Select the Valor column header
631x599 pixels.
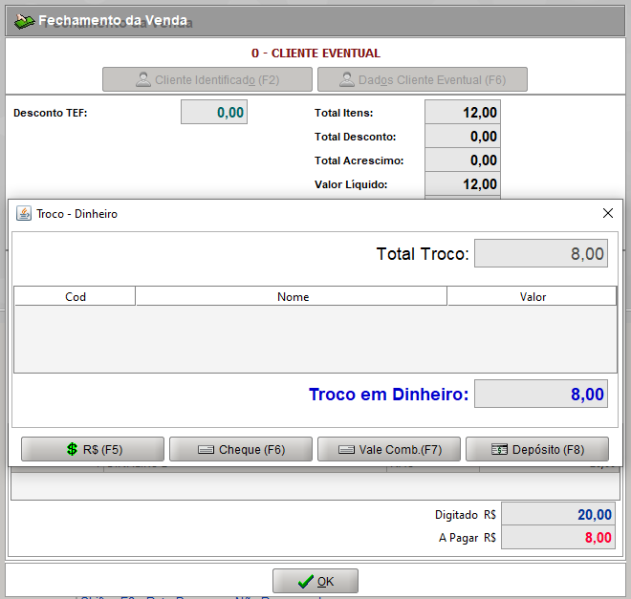532,296
